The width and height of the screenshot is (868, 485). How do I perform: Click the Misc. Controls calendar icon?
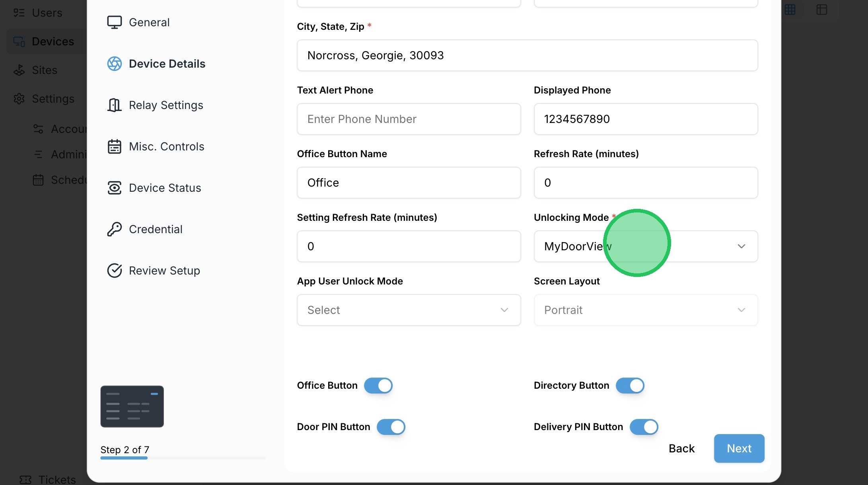(114, 146)
